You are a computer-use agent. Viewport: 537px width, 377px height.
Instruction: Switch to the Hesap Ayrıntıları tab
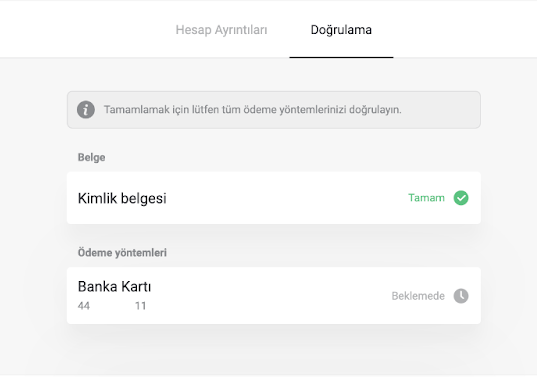pos(221,30)
